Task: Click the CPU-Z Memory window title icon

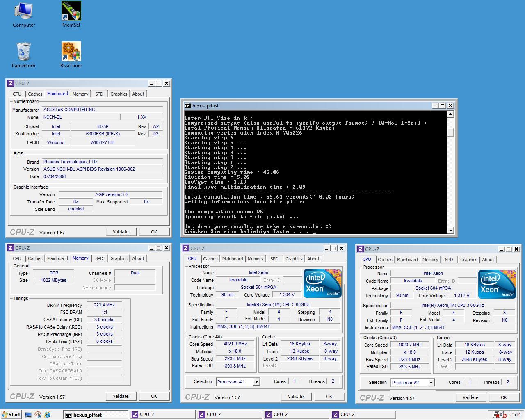Action: (x=11, y=248)
